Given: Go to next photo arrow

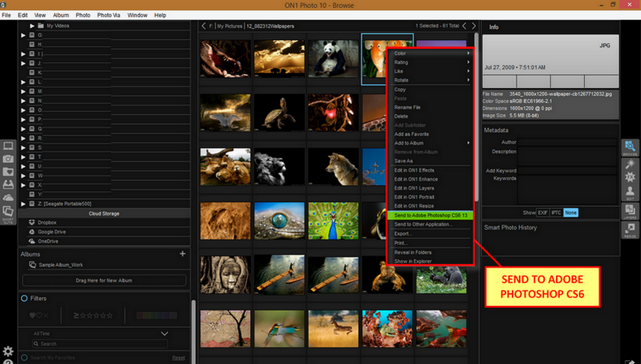Looking at the screenshot, I should [x=473, y=26].
